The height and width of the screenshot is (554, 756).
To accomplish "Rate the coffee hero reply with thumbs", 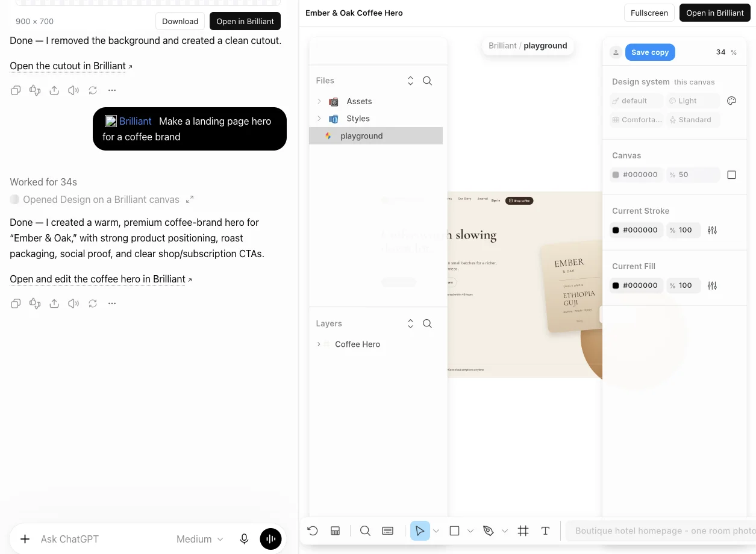I will pos(35,303).
